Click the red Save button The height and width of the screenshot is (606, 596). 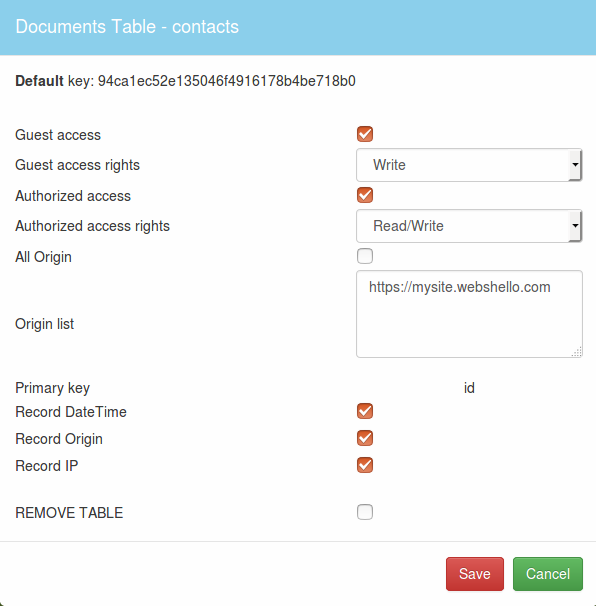click(x=475, y=574)
